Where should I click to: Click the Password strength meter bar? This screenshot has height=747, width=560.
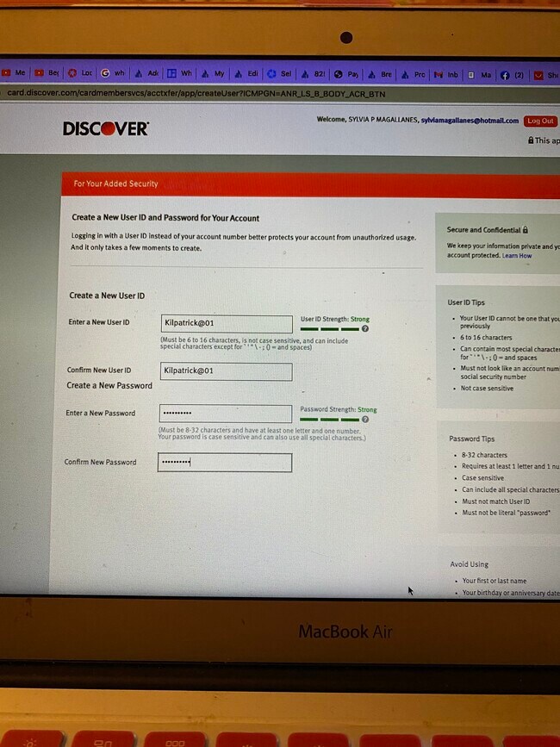pos(329,420)
